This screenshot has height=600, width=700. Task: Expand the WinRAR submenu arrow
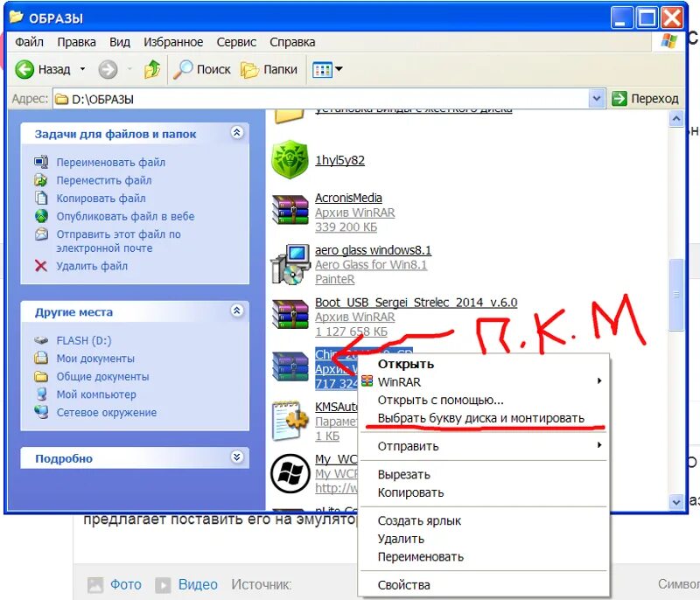pos(599,380)
